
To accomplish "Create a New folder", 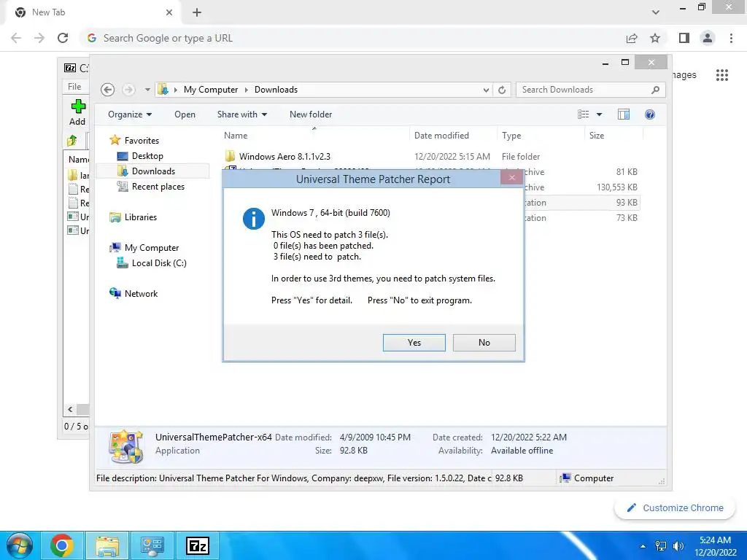I will 311,114.
